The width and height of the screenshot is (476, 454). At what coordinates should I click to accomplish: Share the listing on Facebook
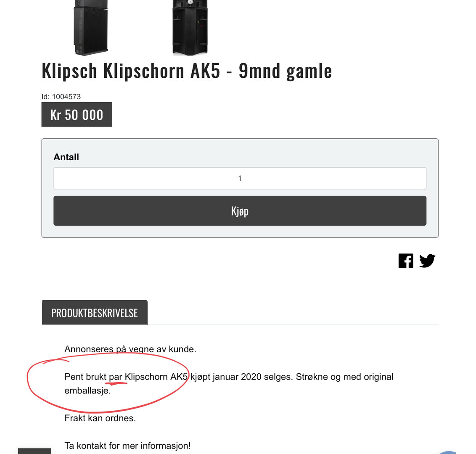[x=406, y=261]
